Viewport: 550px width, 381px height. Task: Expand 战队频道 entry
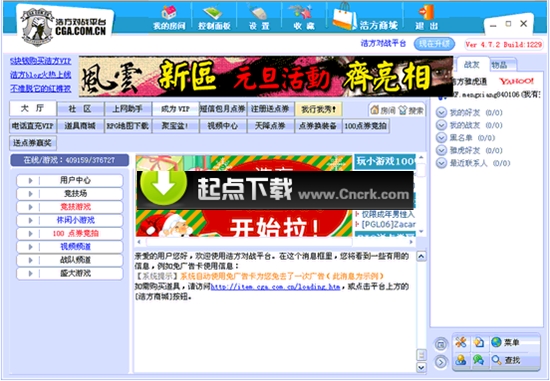(x=70, y=260)
